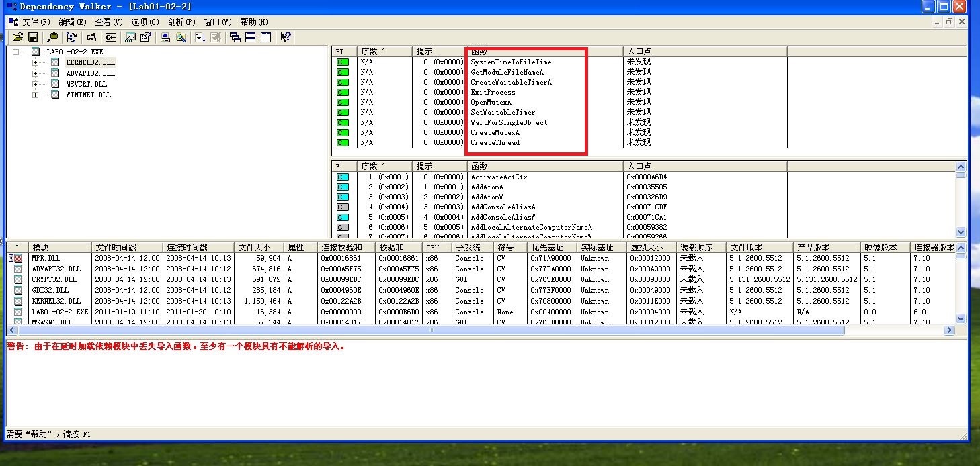Click the green C icon beside ExitProcess
This screenshot has width=980, height=466.
click(x=343, y=92)
